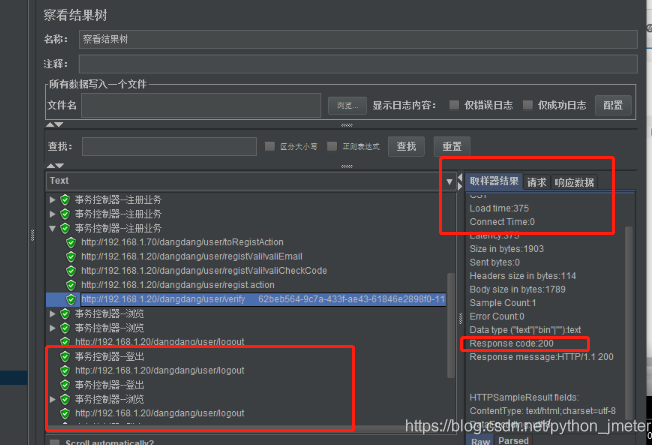The width and height of the screenshot is (662, 445).
Task: Click the 'Response message:HTTP/1.1 200' line
Action: 541,357
